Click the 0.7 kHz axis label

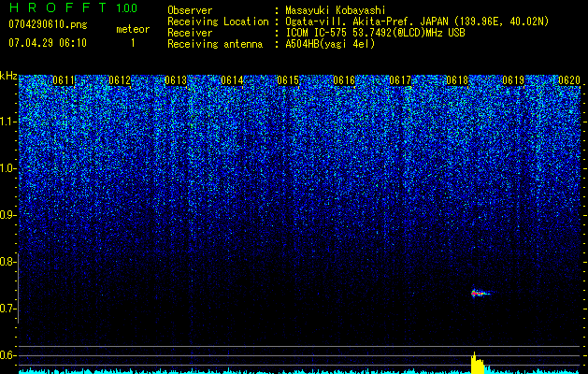pos(7,309)
